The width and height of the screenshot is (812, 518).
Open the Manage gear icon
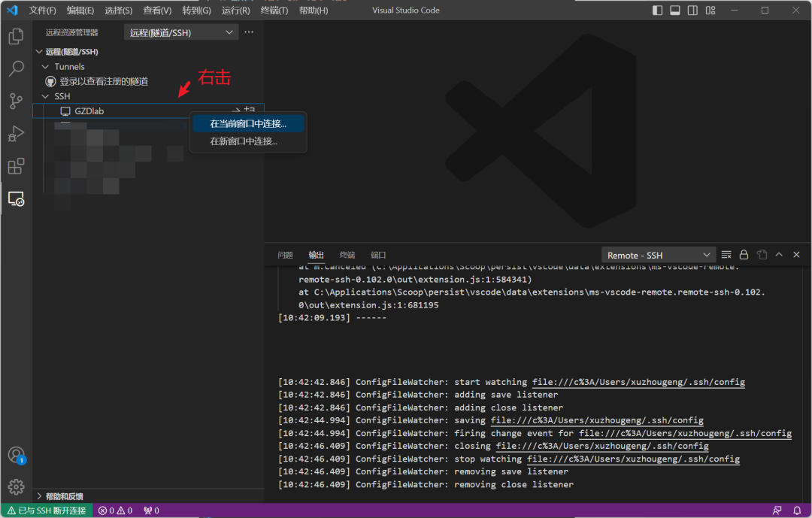(x=16, y=487)
